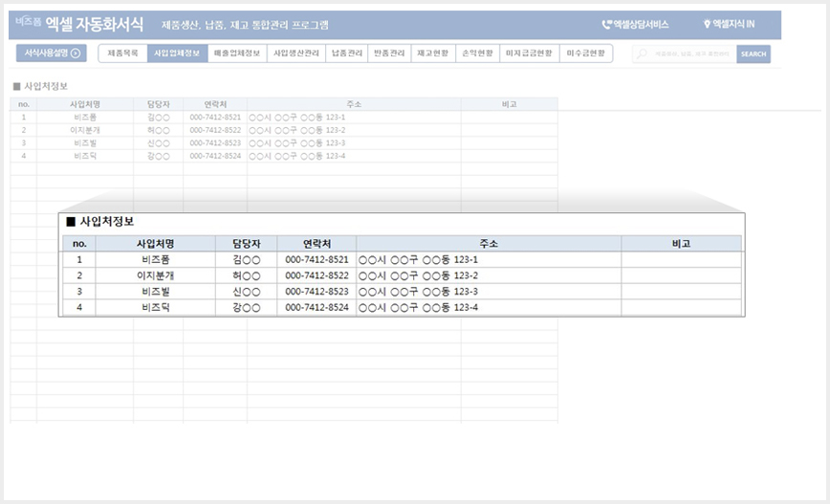Click 이지분개 cell in the faded background sheet
The width and height of the screenshot is (830, 504).
(x=85, y=130)
